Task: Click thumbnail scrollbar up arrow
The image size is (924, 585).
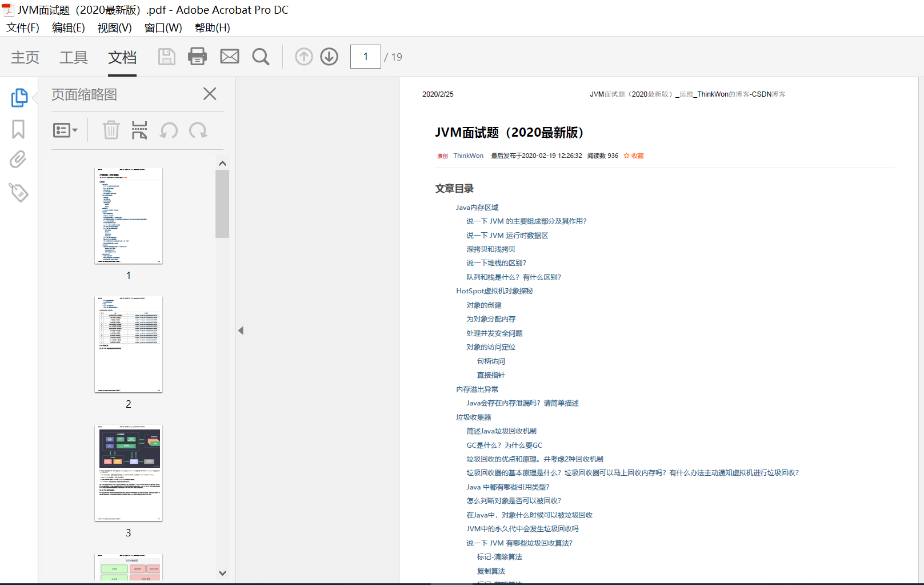Action: pos(222,164)
